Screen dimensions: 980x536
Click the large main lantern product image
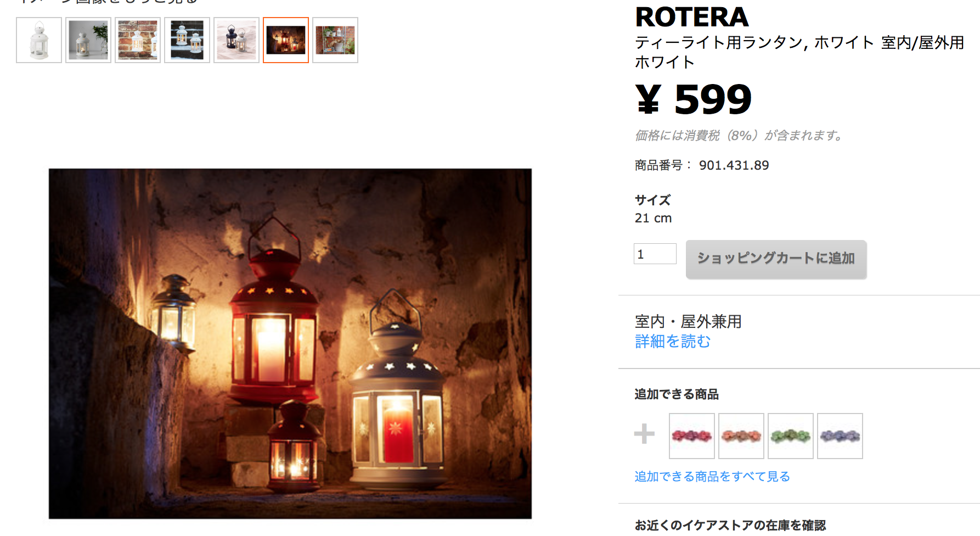[290, 344]
